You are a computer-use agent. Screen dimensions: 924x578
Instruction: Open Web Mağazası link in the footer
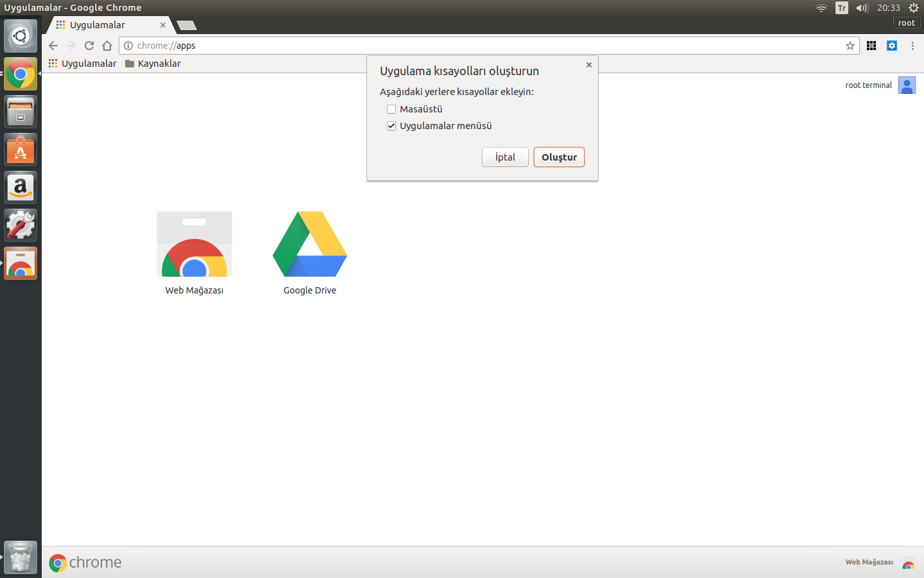coord(880,563)
